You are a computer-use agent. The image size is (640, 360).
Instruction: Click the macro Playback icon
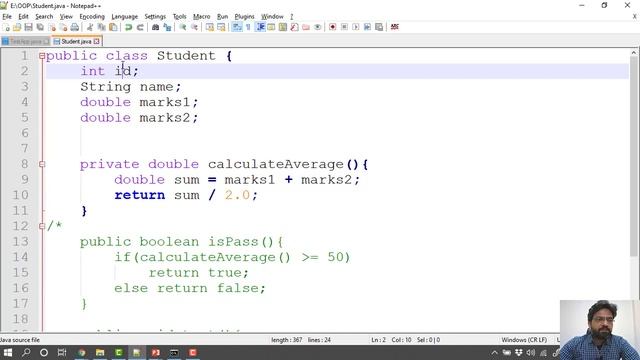(356, 27)
